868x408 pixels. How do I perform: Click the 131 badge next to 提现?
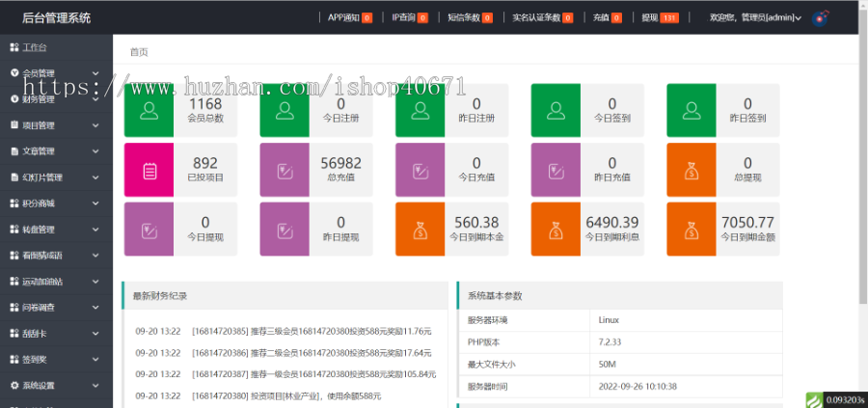pos(669,17)
